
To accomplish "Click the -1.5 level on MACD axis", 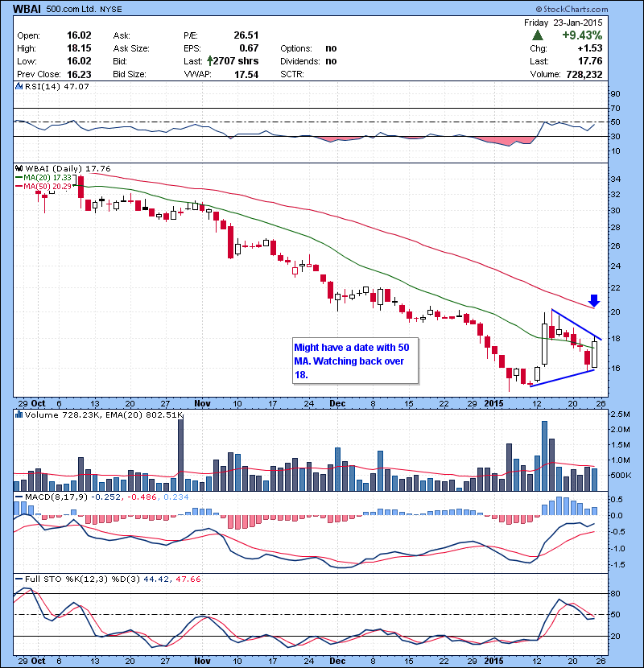I will click(x=618, y=564).
